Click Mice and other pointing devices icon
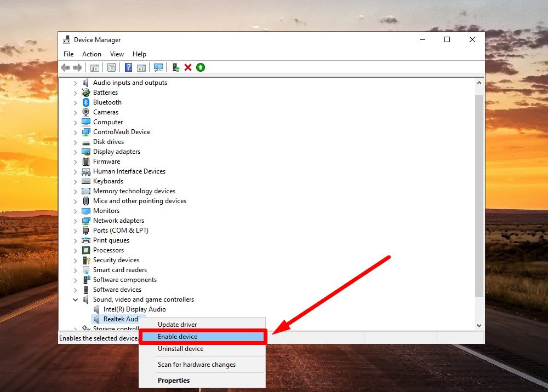 [x=86, y=201]
